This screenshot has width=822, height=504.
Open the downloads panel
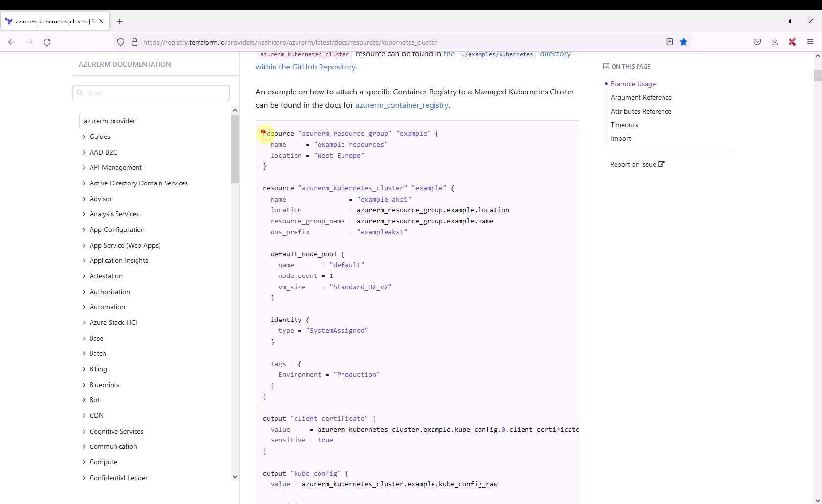(775, 42)
